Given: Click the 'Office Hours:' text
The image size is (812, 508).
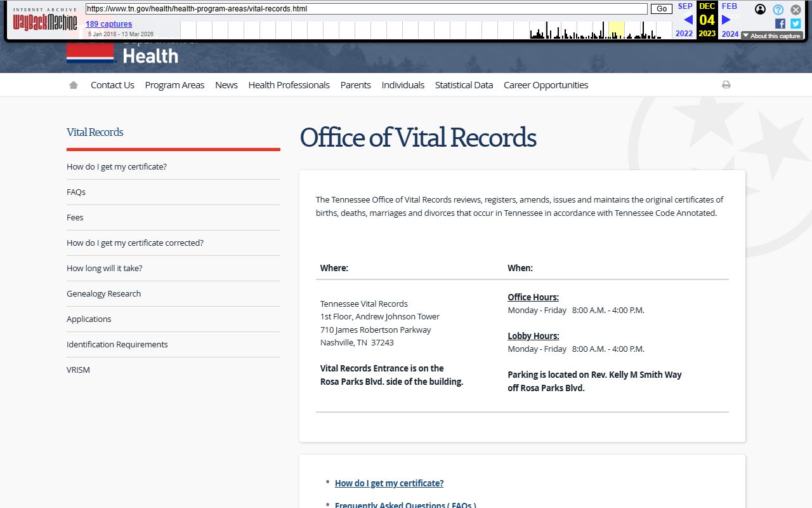Looking at the screenshot, I should pyautogui.click(x=533, y=297).
